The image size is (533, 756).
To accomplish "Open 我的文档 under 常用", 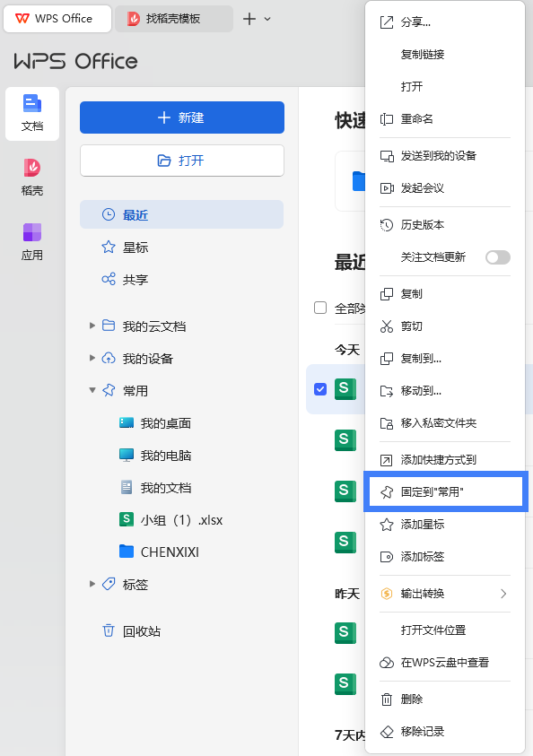I will pos(155,488).
